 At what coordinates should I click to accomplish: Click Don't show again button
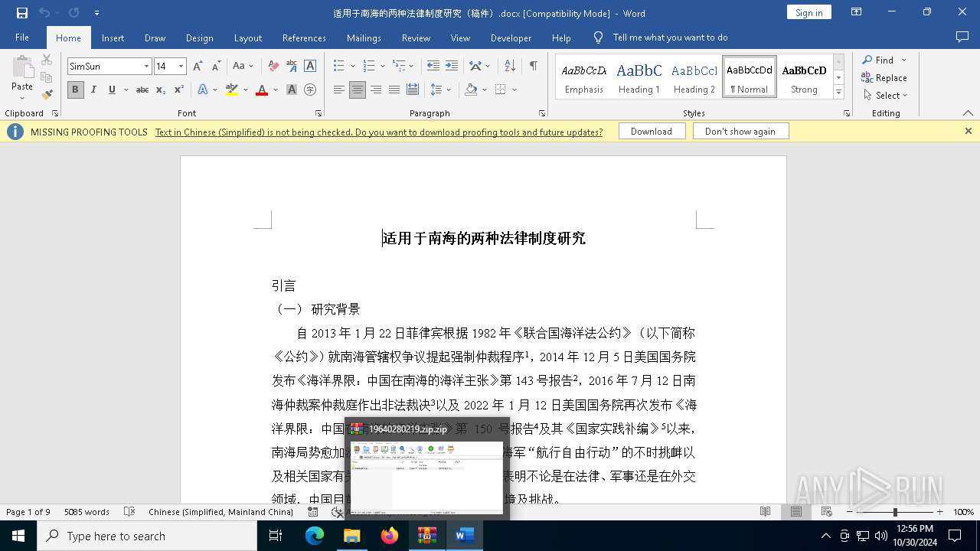click(740, 132)
